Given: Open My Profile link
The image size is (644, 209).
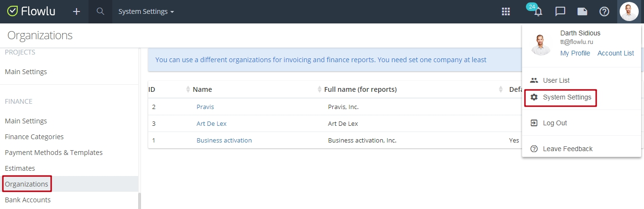Looking at the screenshot, I should (575, 53).
